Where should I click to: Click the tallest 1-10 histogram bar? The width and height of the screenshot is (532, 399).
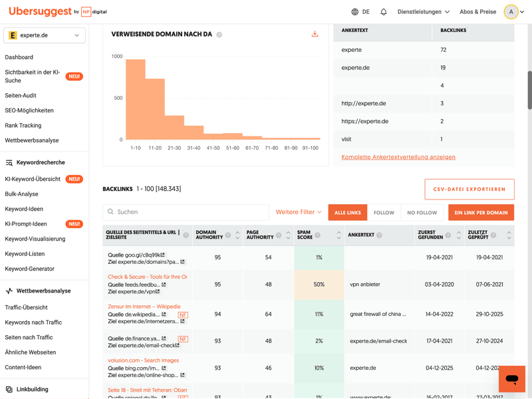pyautogui.click(x=136, y=100)
